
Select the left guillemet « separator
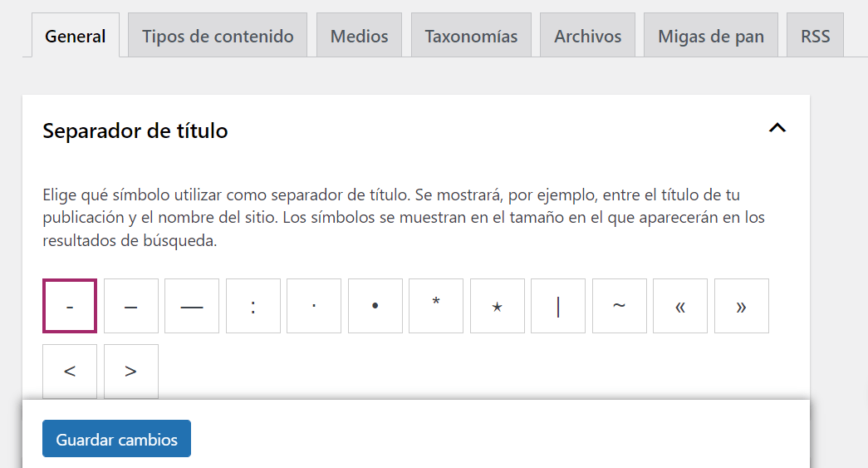[680, 306]
